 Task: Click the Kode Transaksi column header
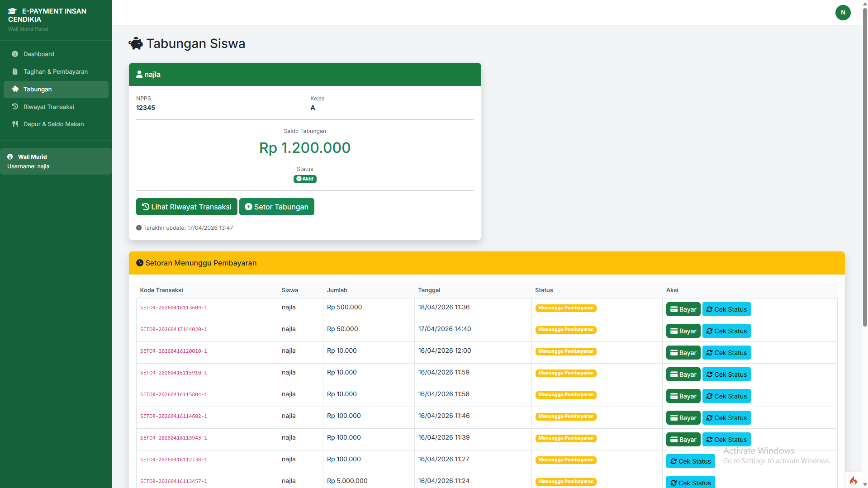(x=161, y=290)
